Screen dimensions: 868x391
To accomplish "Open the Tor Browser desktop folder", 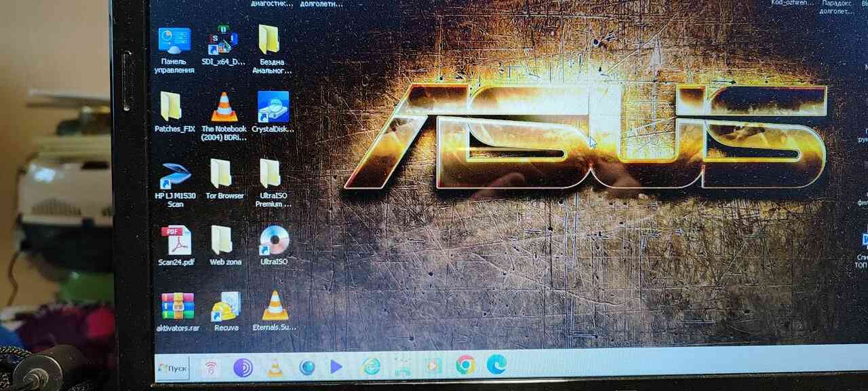I will pyautogui.click(x=224, y=180).
